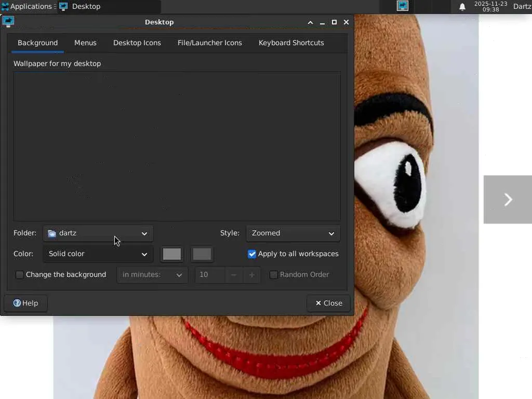
Task: Open the Desktop Icons tab
Action: pyautogui.click(x=137, y=43)
